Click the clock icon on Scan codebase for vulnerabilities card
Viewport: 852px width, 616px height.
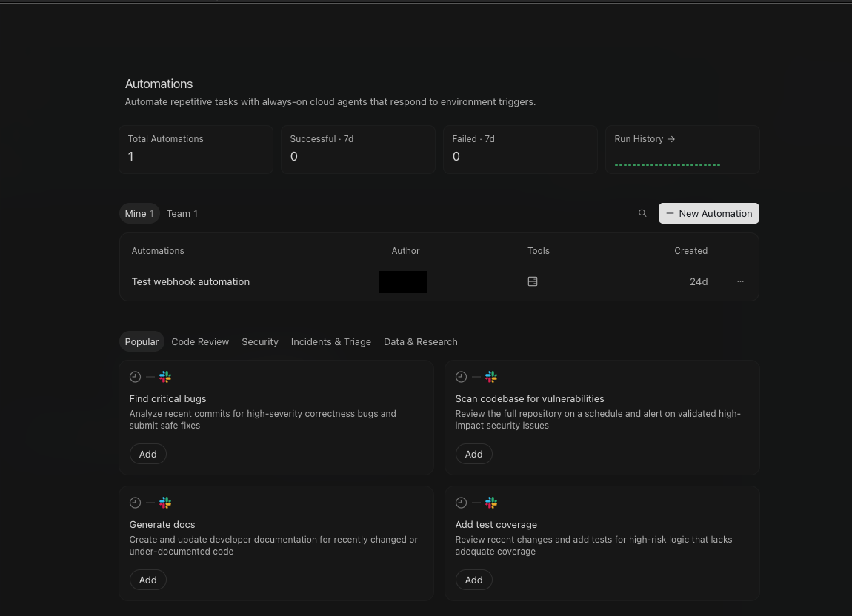pyautogui.click(x=462, y=377)
